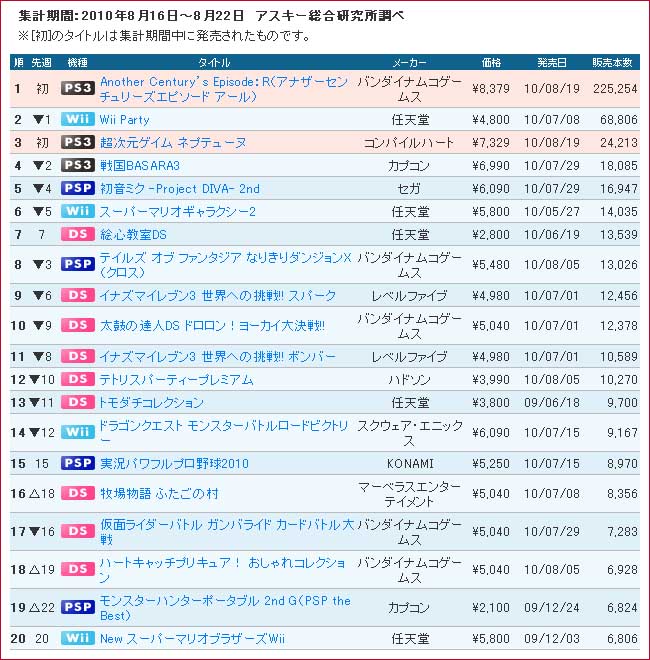Click the DS badge beside イナズマイレブン3 スパーク

pos(77,295)
